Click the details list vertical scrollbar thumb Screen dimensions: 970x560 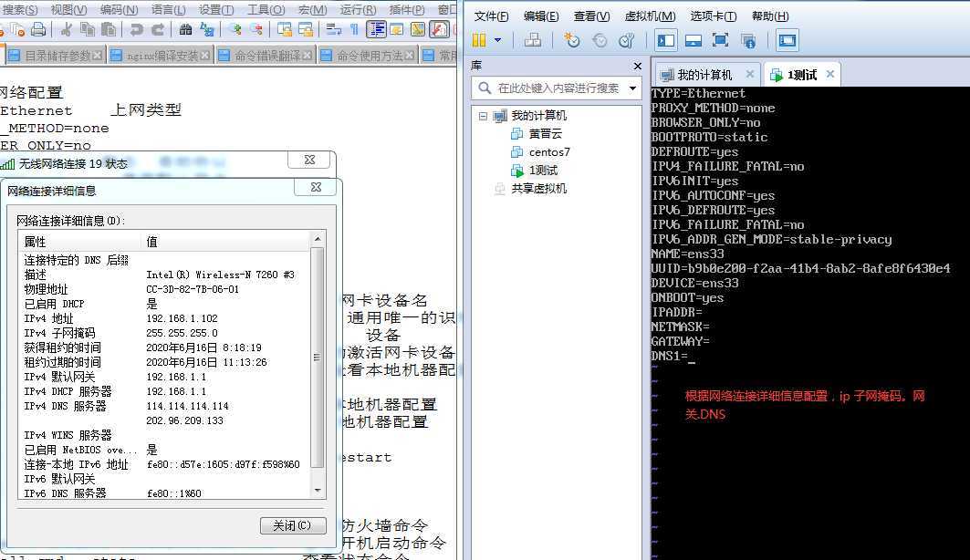tap(318, 357)
